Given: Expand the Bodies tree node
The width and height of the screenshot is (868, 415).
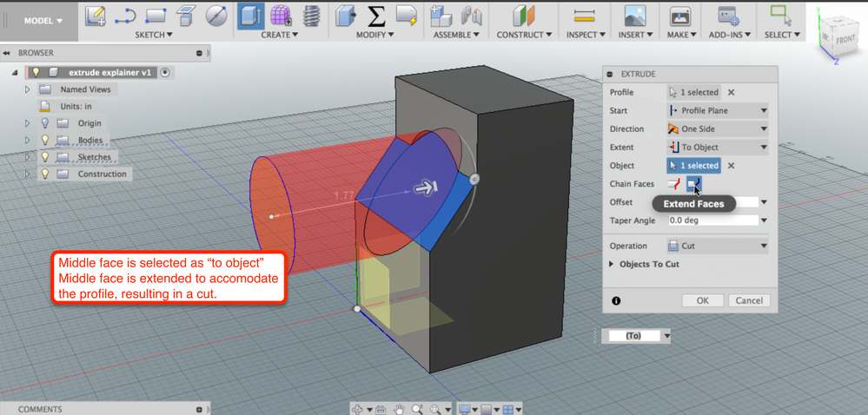Looking at the screenshot, I should click(28, 140).
